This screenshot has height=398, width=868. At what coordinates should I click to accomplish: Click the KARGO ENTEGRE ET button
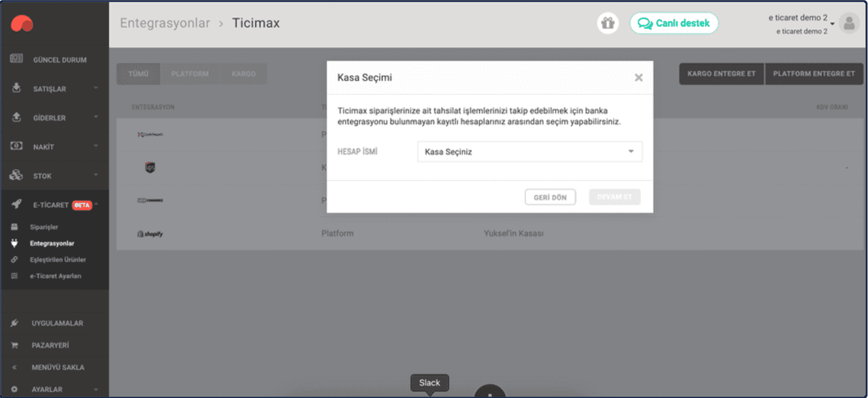coord(722,74)
